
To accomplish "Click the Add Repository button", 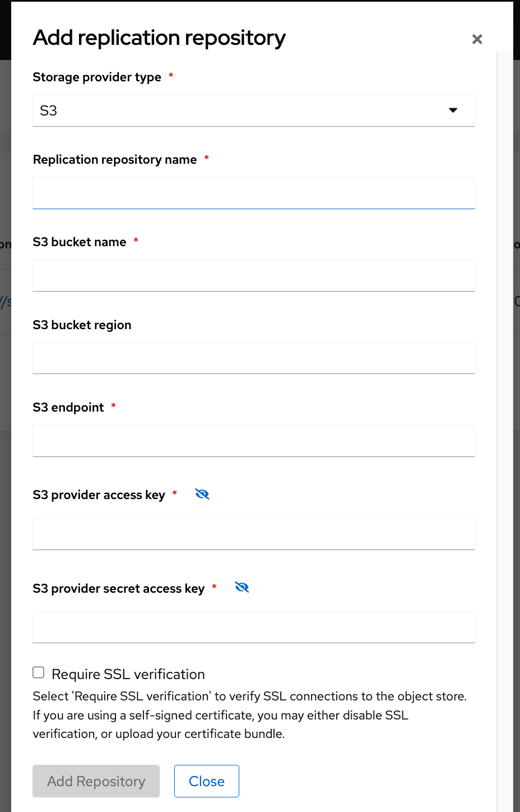I will [96, 781].
